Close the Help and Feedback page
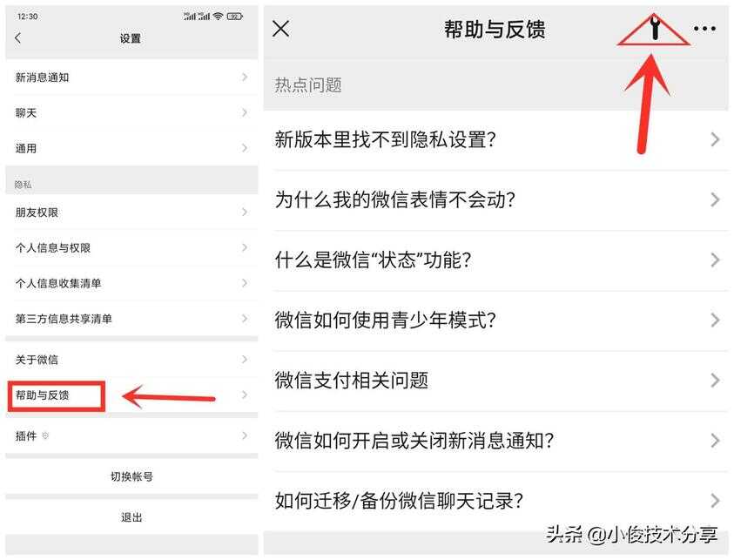734x560 pixels. 281,29
